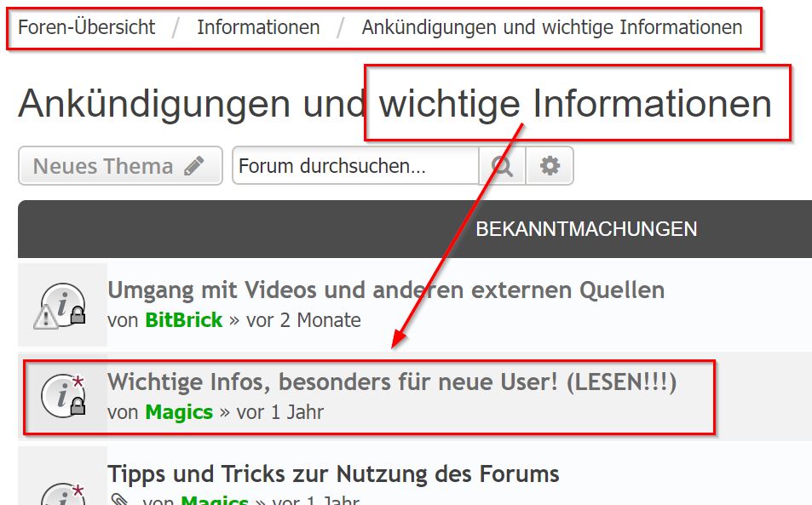812x505 pixels.
Task: Click announcement icon beside "Tipps und Tricks"
Action: tap(63, 494)
